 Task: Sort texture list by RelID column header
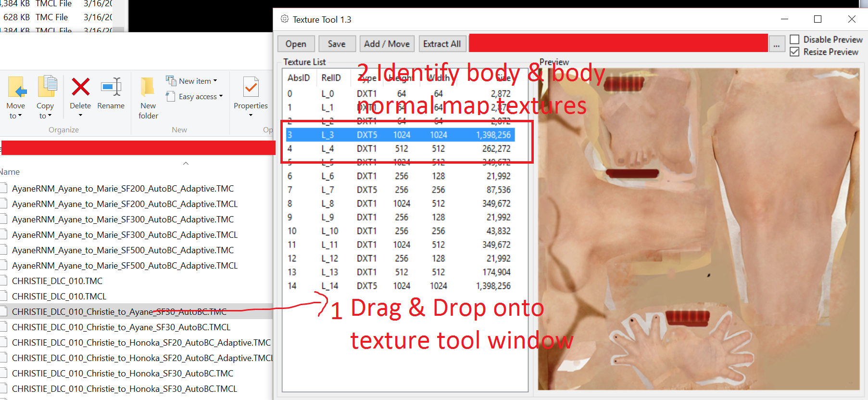[x=331, y=78]
